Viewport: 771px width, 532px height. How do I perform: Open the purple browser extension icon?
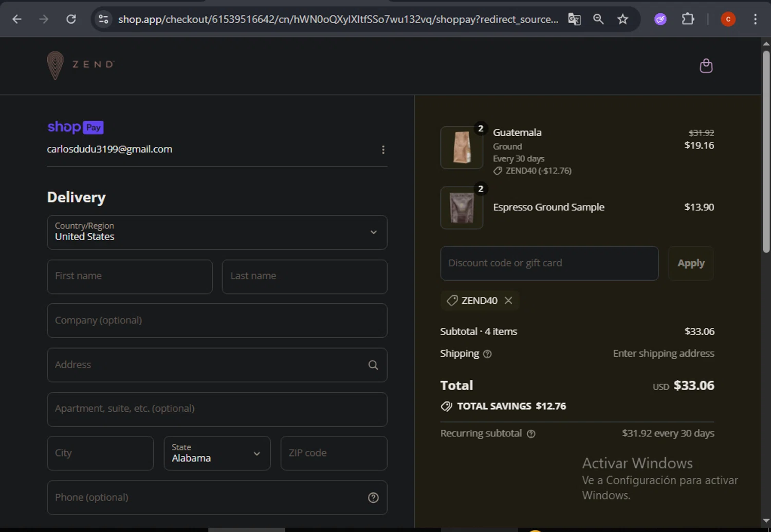coord(660,20)
